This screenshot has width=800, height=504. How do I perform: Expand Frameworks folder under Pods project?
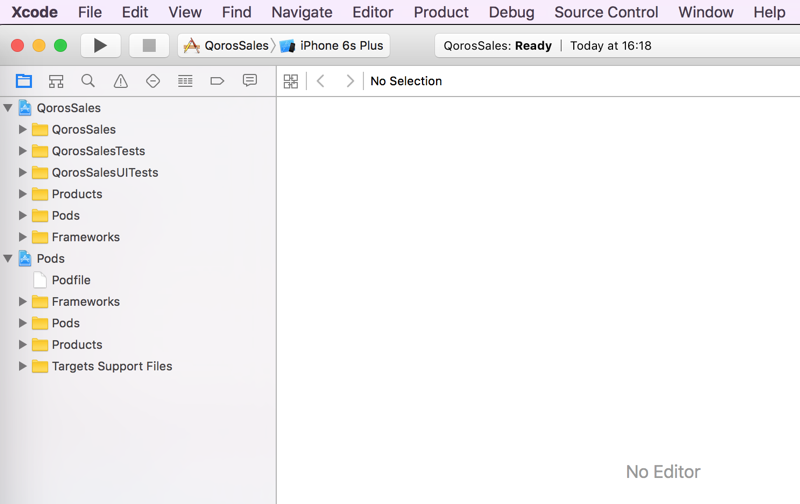click(22, 301)
